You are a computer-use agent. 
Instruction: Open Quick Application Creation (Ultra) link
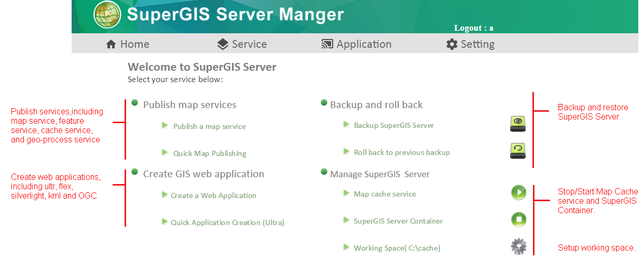227,222
